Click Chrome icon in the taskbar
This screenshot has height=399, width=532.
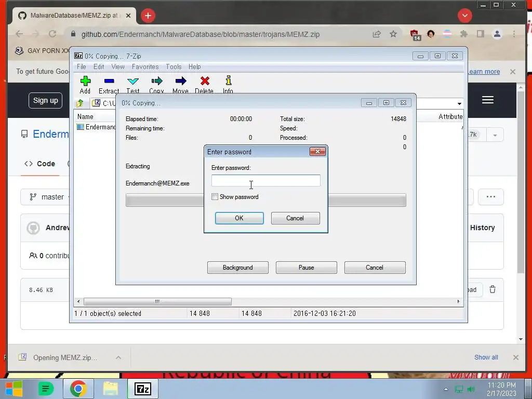coord(78,389)
